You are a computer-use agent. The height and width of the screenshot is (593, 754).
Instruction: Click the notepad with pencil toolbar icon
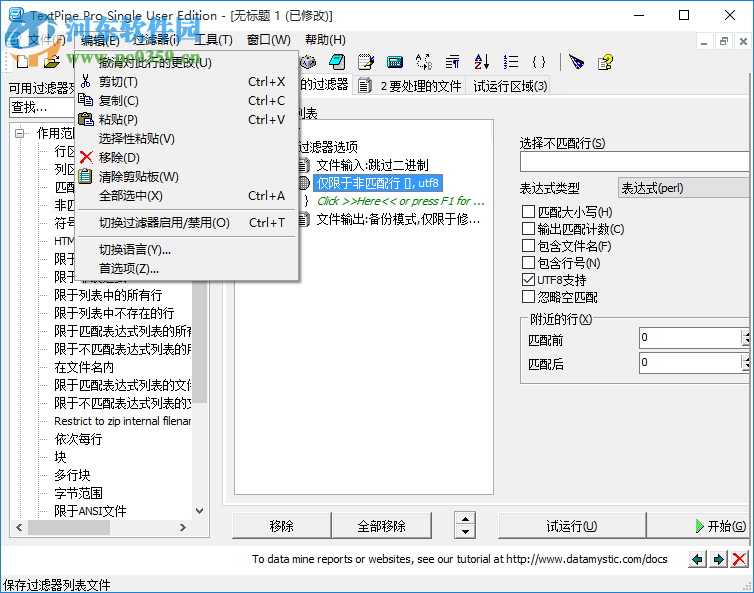pos(366,62)
